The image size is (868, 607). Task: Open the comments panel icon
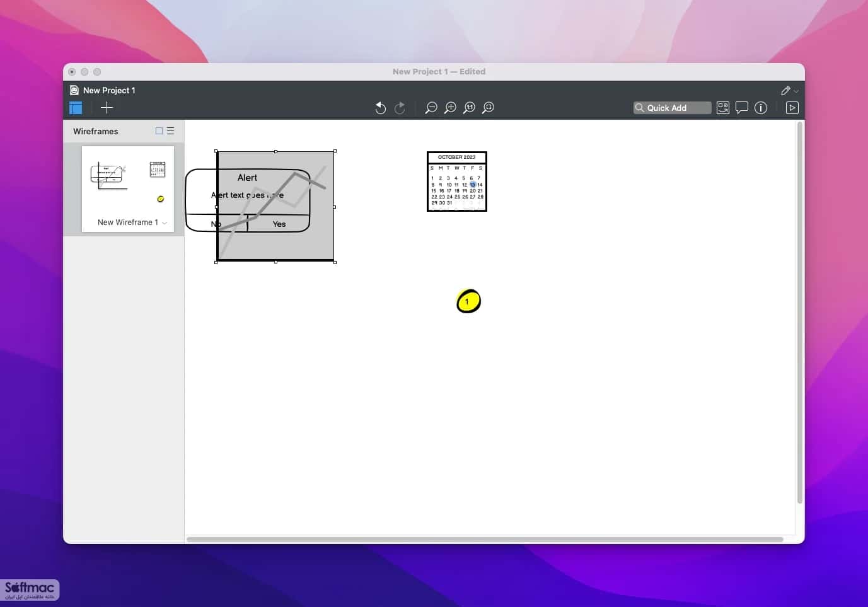742,108
